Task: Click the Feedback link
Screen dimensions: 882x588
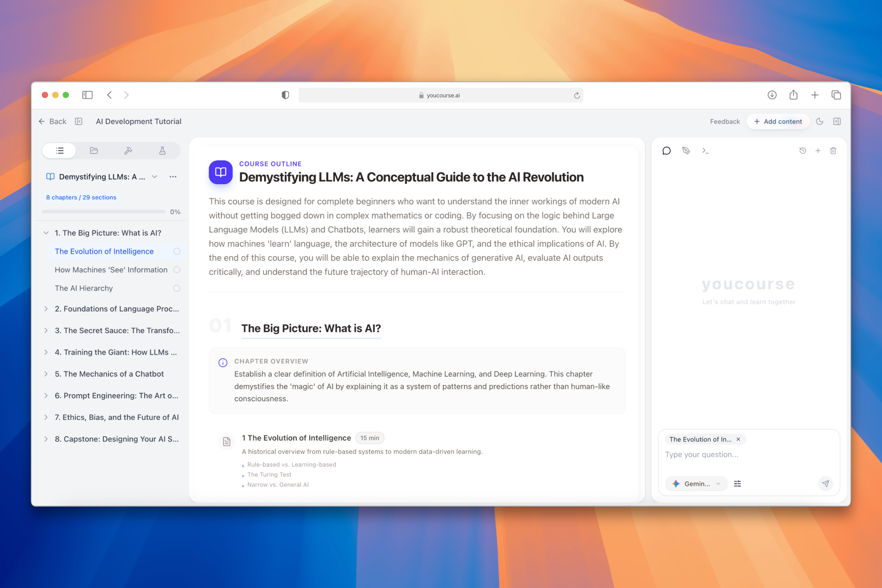Action: 724,121
